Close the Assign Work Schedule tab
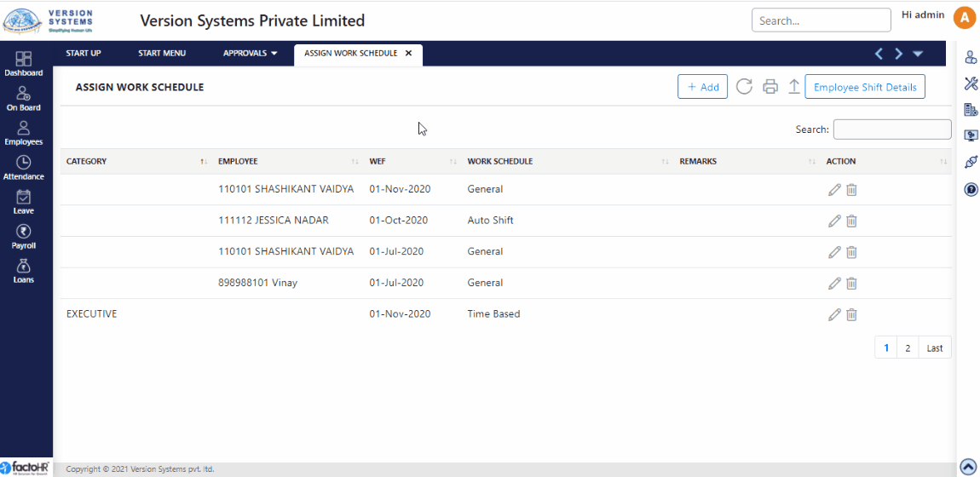The height and width of the screenshot is (477, 980). click(x=408, y=54)
